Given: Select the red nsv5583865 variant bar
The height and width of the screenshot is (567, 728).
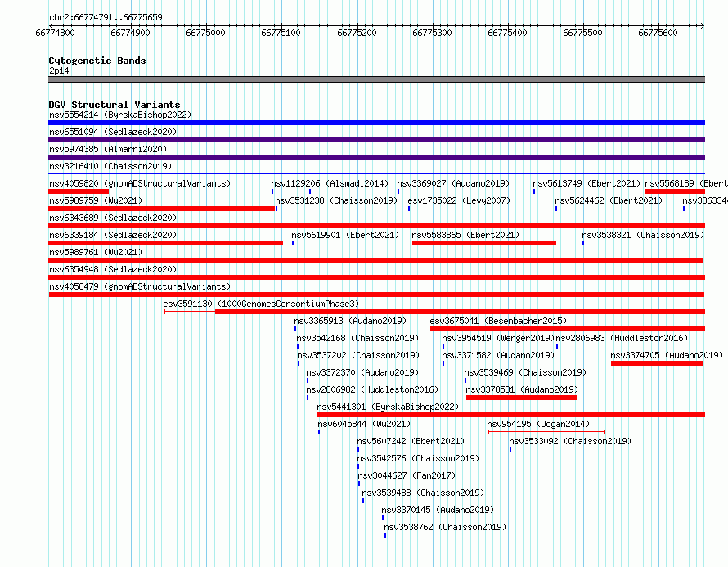Looking at the screenshot, I should (483, 243).
